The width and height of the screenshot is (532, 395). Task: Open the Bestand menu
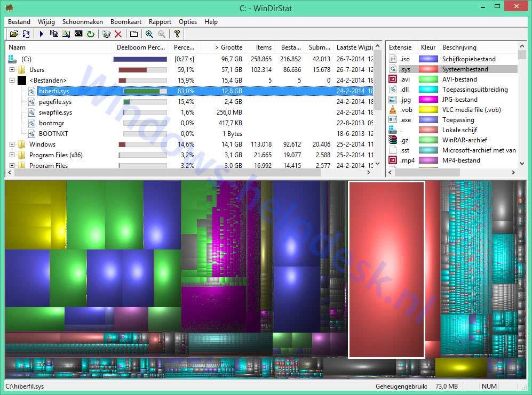pyautogui.click(x=19, y=22)
